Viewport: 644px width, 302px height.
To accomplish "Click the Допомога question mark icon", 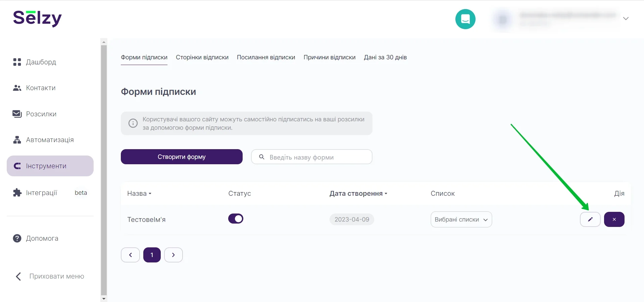I will [17, 238].
